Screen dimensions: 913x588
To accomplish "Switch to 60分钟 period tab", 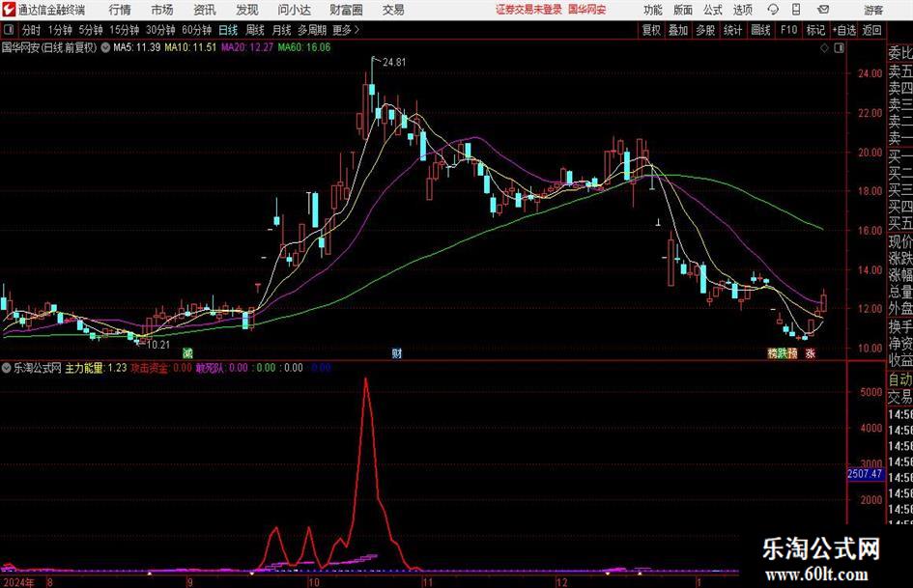I will (197, 30).
